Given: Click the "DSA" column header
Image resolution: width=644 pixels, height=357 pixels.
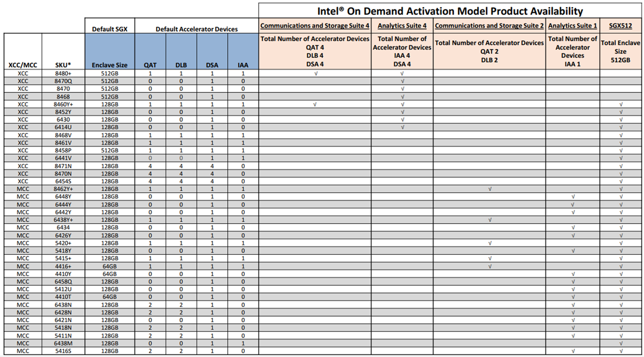Looking at the screenshot, I should [212, 65].
